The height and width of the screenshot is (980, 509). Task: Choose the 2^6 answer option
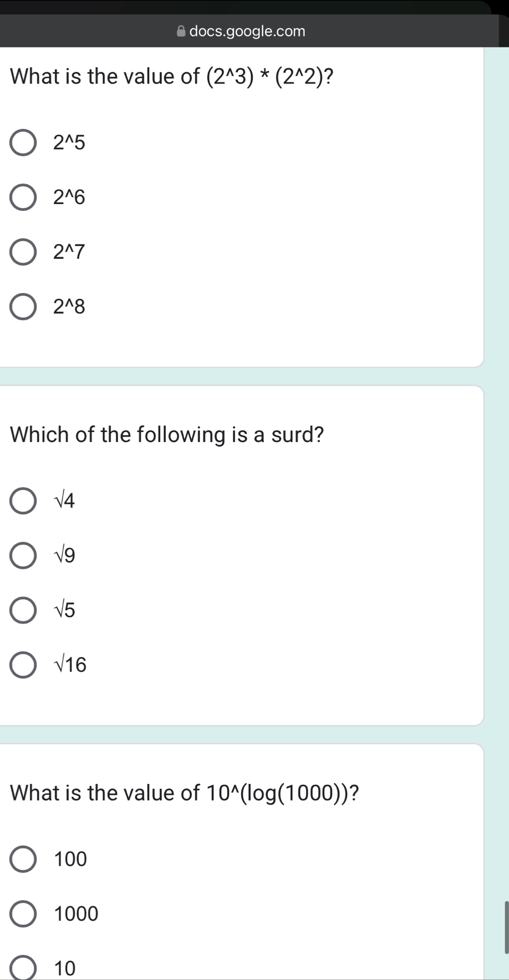pos(23,198)
